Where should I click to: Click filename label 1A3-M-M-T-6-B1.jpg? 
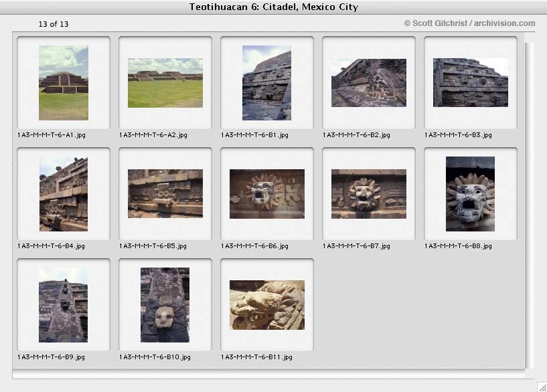click(x=254, y=135)
